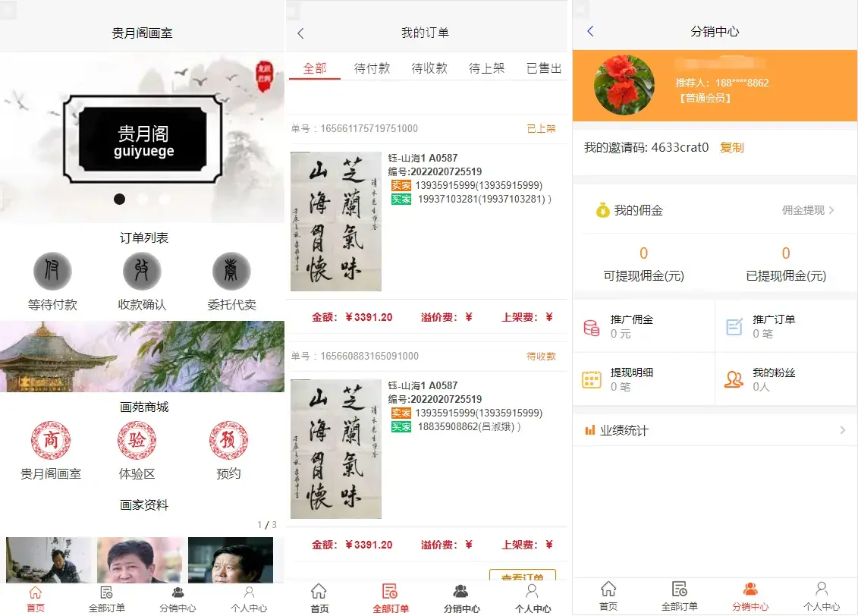Select the 全部 orders tab
858x616 pixels.
coord(315,68)
